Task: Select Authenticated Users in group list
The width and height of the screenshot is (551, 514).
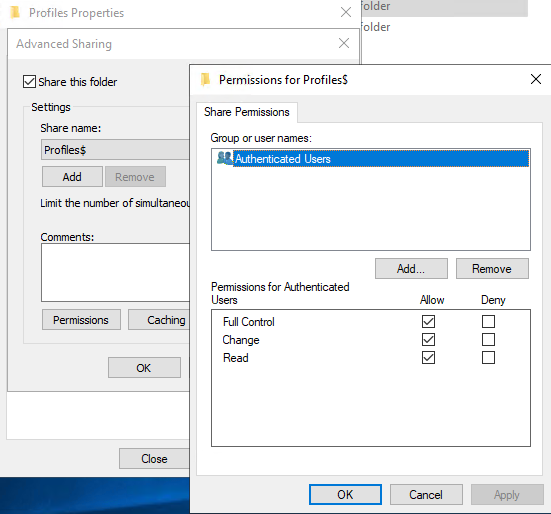Action: click(x=372, y=158)
